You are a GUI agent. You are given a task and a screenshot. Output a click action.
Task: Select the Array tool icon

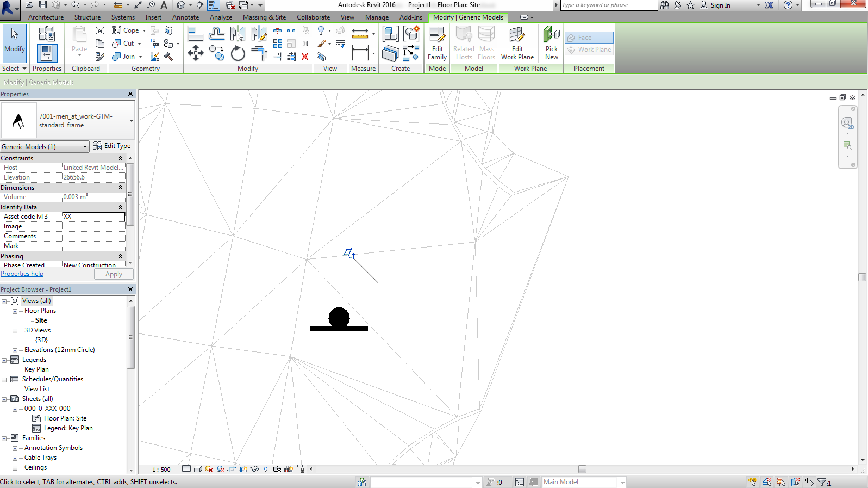click(278, 44)
